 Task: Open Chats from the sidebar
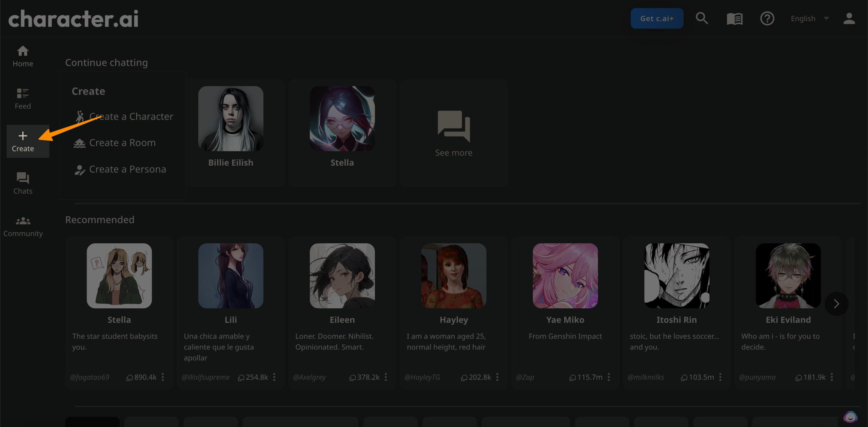23,183
